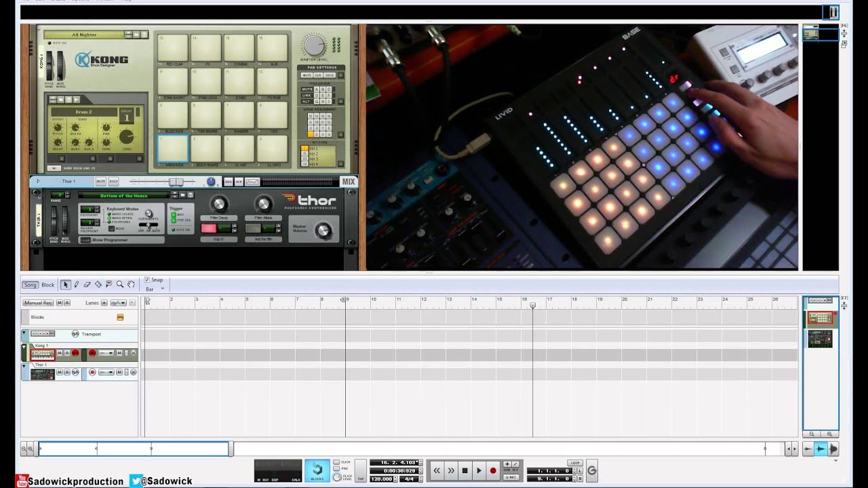Image resolution: width=868 pixels, height=488 pixels.
Task: Toggle the Snap checkbox
Action: (x=147, y=279)
